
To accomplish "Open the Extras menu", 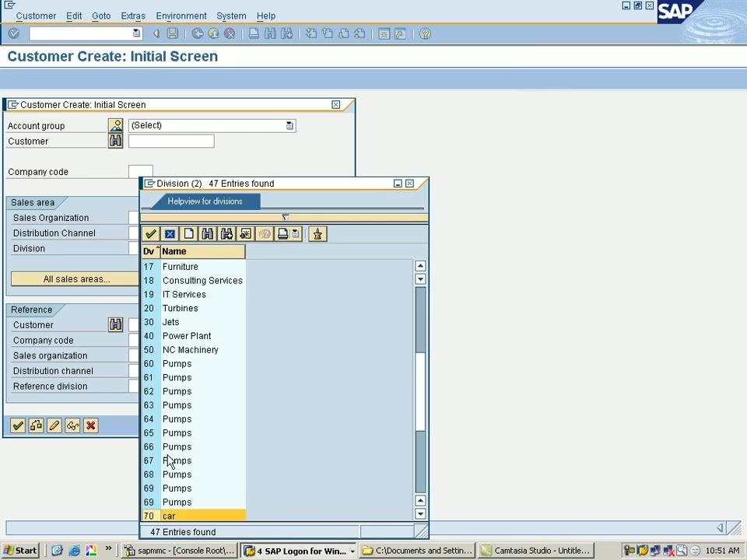I will pyautogui.click(x=133, y=16).
